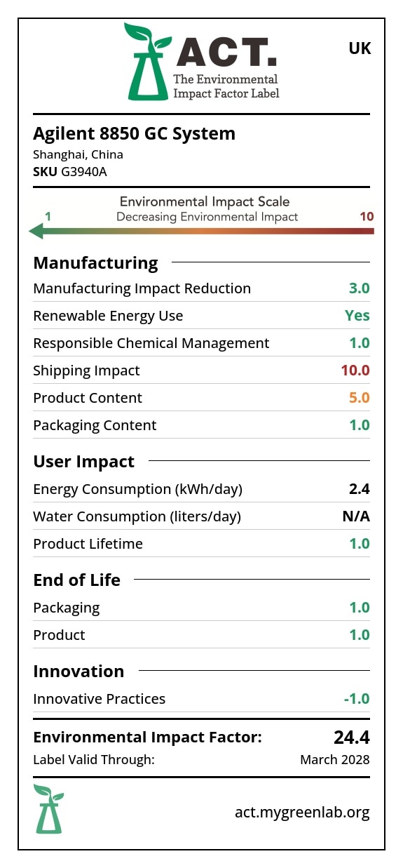Click the act.mygreenlab.org link

click(x=302, y=812)
